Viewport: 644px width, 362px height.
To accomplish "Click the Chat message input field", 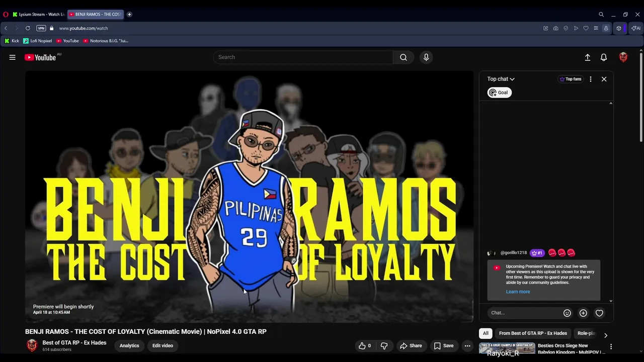I will coord(525,313).
